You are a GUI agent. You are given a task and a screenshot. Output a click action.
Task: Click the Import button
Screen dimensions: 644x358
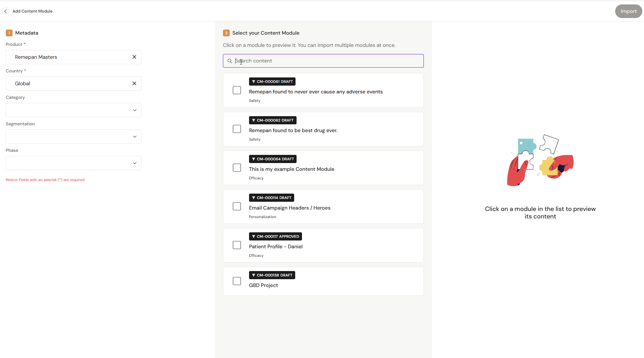[628, 11]
